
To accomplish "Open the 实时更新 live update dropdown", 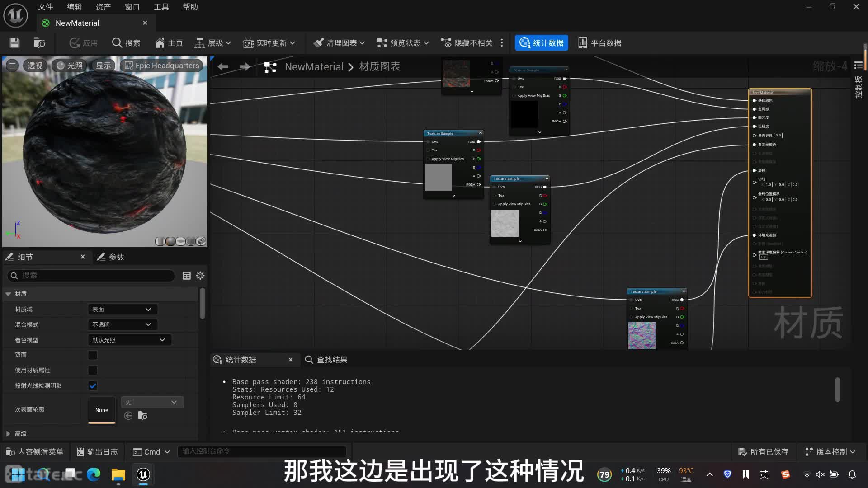I will (x=269, y=43).
